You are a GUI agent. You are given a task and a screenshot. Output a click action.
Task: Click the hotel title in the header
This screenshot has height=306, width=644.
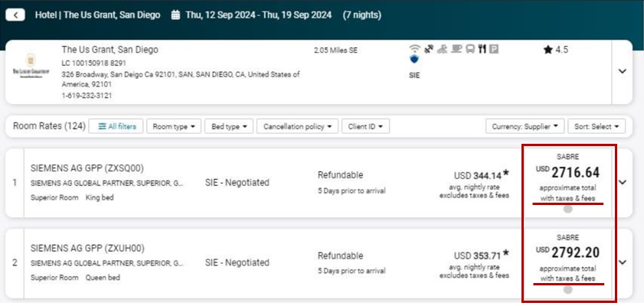[x=98, y=15]
